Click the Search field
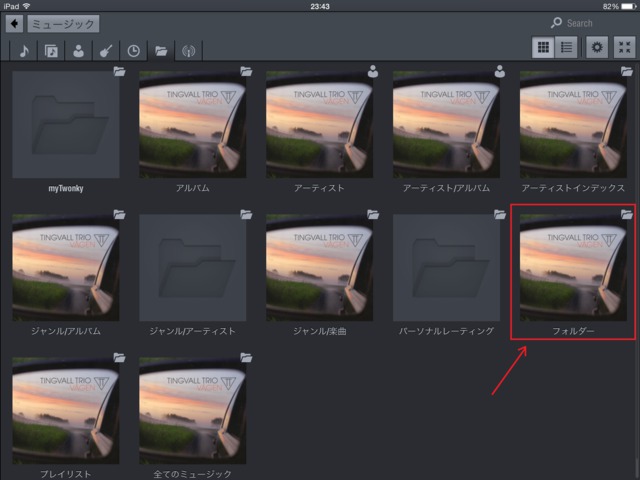The height and width of the screenshot is (480, 640). pyautogui.click(x=580, y=23)
